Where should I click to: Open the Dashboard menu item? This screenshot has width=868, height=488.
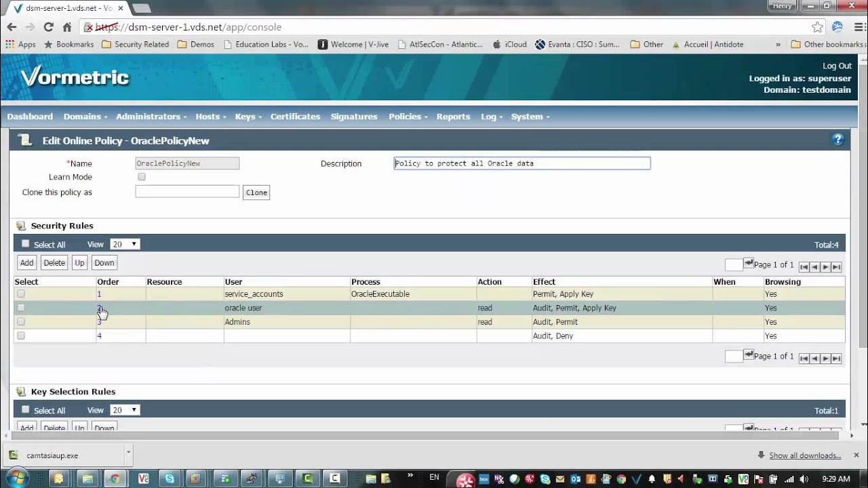(30, 117)
